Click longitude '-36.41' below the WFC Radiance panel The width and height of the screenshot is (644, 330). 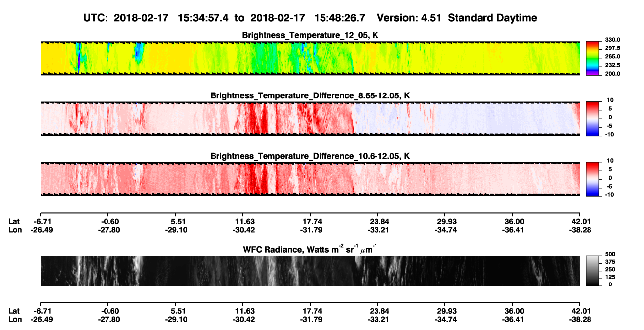512,320
